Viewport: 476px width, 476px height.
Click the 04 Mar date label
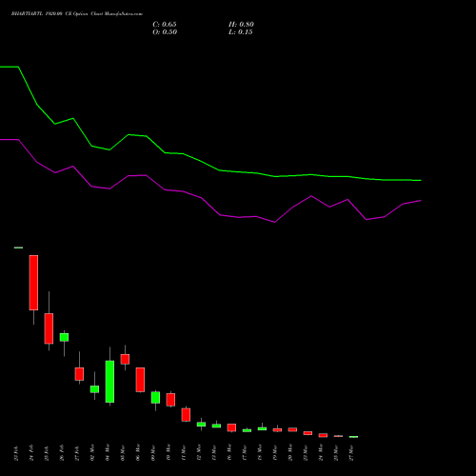point(108,452)
